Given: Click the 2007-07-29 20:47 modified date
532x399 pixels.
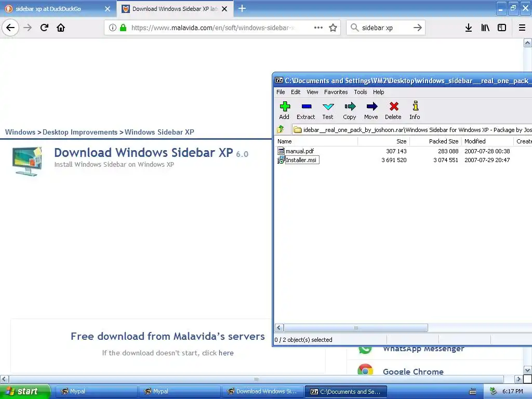Looking at the screenshot, I should [x=487, y=160].
